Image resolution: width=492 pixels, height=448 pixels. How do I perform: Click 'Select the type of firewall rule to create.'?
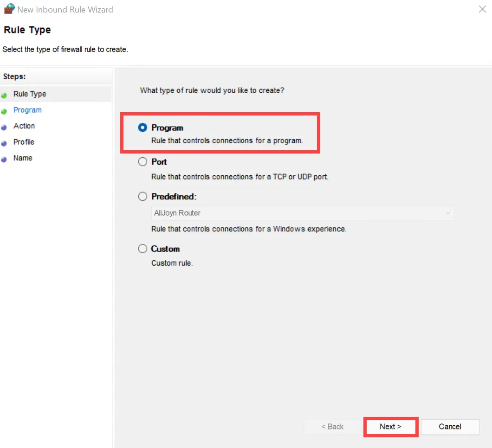click(65, 50)
